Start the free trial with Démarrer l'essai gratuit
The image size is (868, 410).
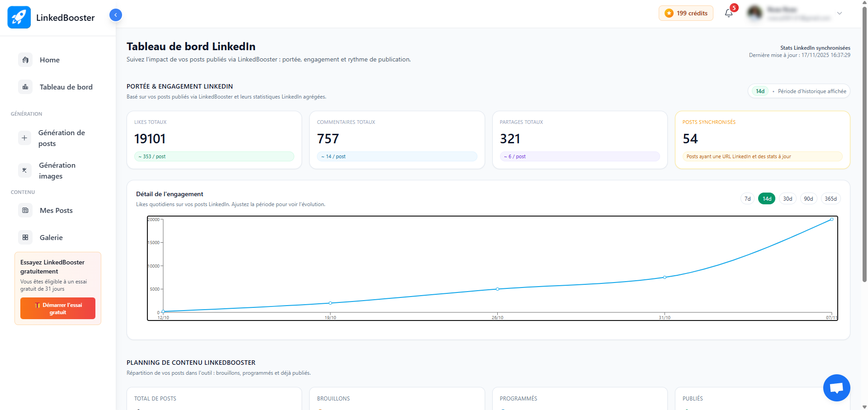[57, 308]
